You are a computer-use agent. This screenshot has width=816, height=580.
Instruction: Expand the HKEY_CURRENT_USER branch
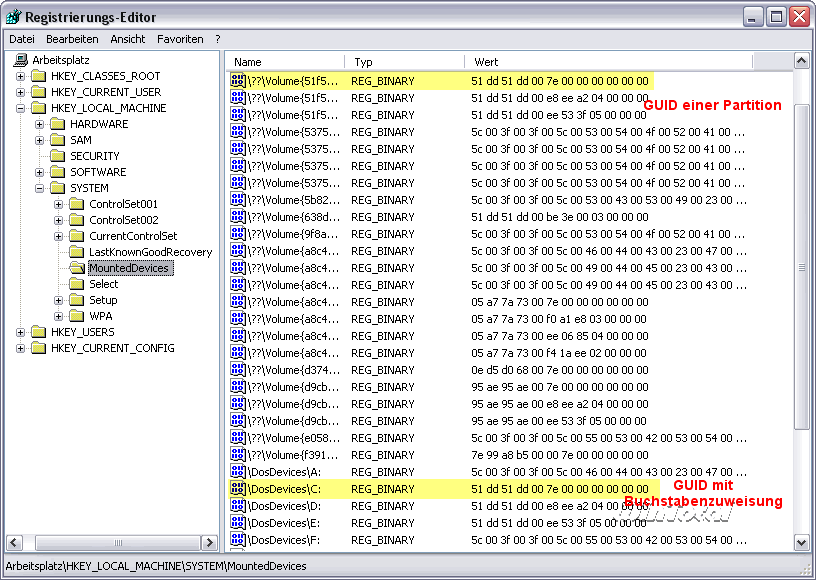[x=20, y=93]
